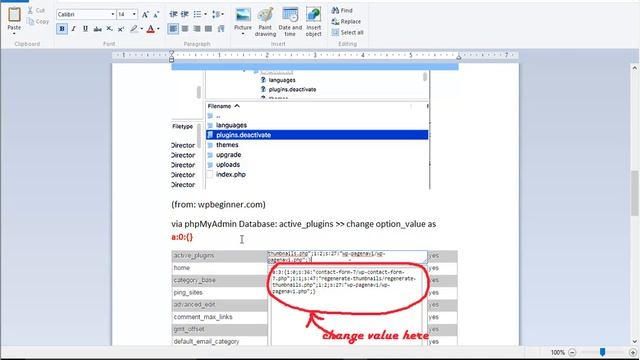Click the 'via phpMyAdmin Database' paragraph
The height and width of the screenshot is (360, 640).
coord(304,224)
